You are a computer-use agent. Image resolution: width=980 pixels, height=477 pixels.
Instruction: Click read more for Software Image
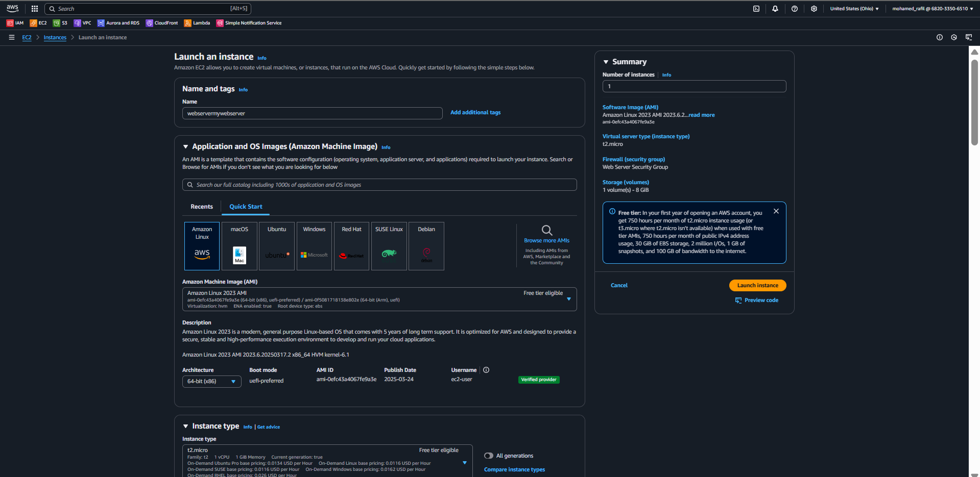(x=702, y=115)
